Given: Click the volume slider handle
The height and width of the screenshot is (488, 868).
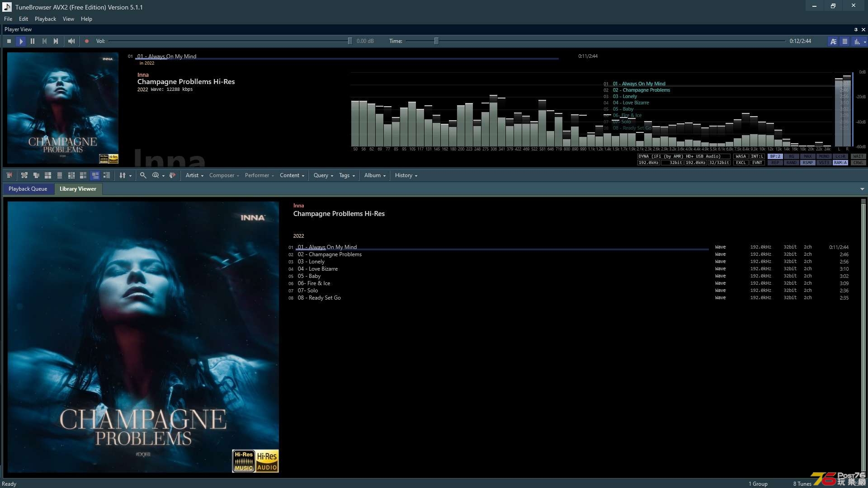Looking at the screenshot, I should pyautogui.click(x=350, y=41).
